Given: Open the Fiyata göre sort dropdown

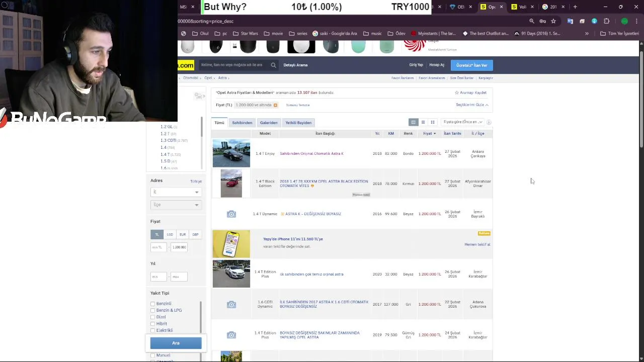Looking at the screenshot, I should point(463,122).
